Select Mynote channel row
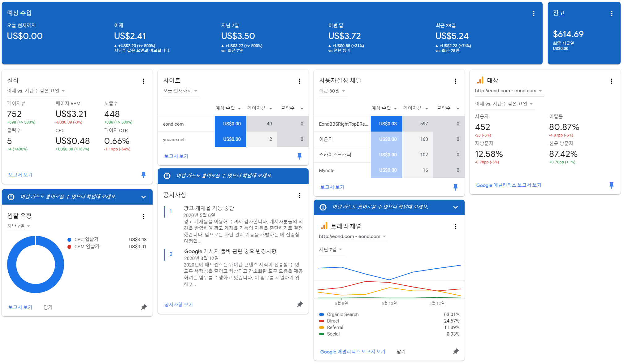Image resolution: width=624 pixels, height=364 pixels. click(389, 170)
